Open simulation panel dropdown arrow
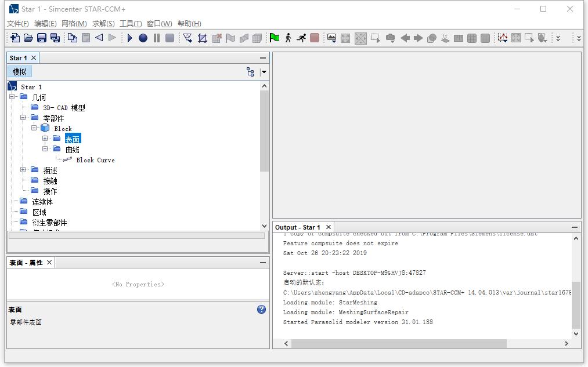The width and height of the screenshot is (588, 367). (264, 72)
